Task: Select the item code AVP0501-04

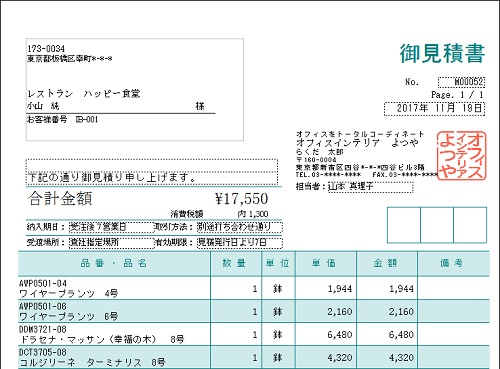Action: [x=43, y=283]
